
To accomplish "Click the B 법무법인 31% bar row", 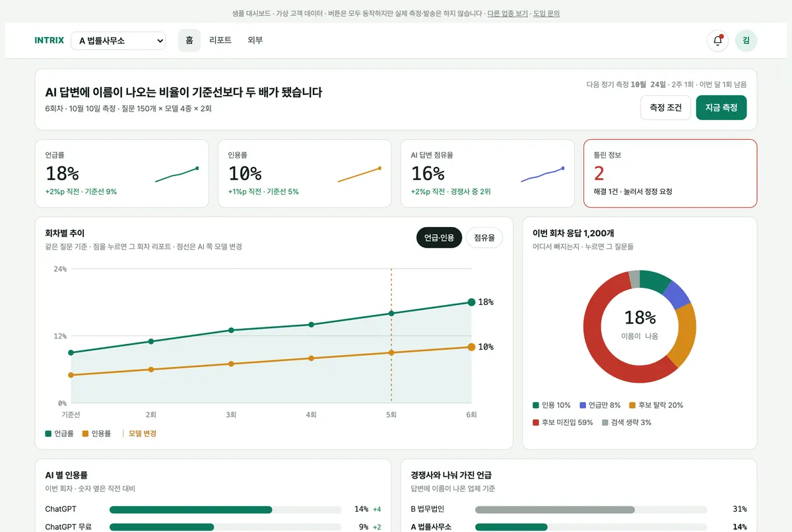I will point(579,510).
